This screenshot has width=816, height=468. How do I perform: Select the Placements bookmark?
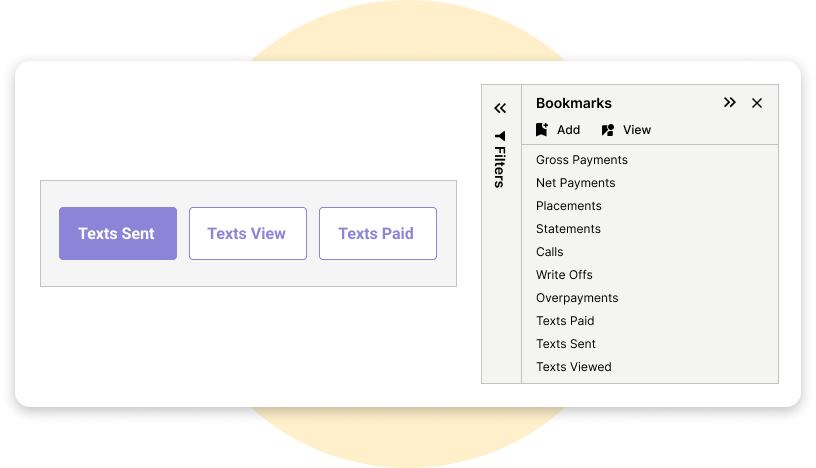pos(569,206)
